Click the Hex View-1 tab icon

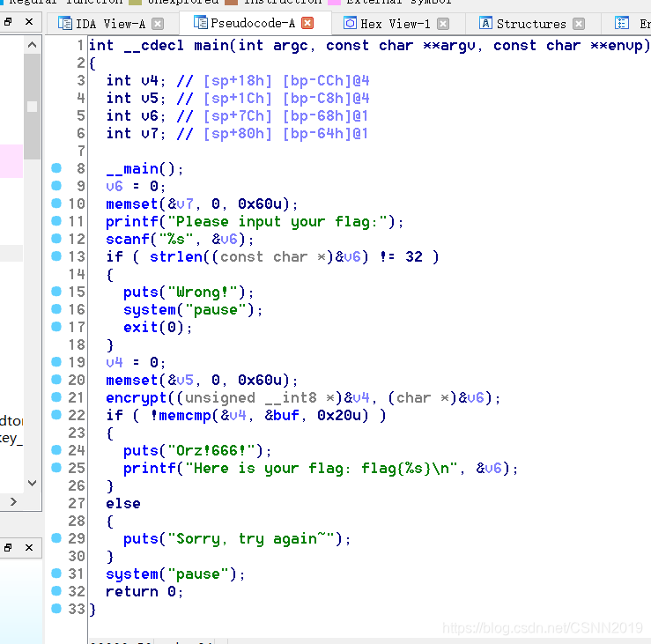[x=350, y=23]
